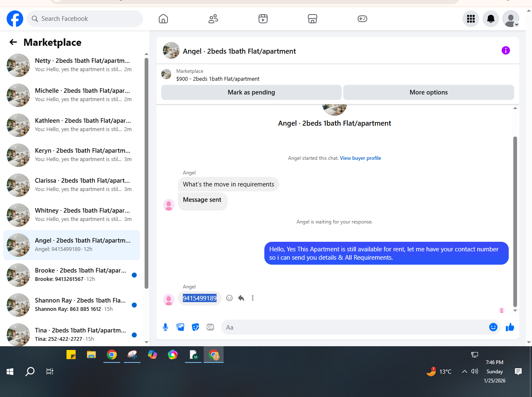532x397 pixels.
Task: Open the emoji picker in message box
Action: [493, 327]
